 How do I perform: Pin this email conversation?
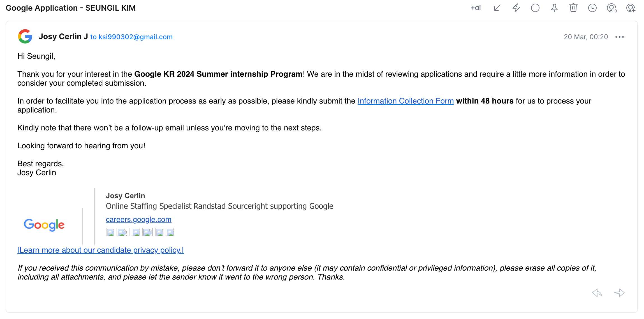(x=554, y=8)
